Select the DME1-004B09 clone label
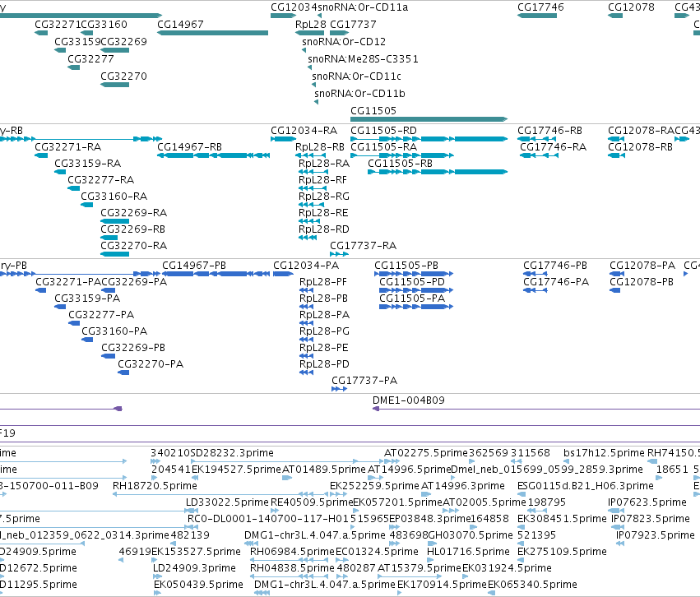The width and height of the screenshot is (700, 597). click(409, 400)
